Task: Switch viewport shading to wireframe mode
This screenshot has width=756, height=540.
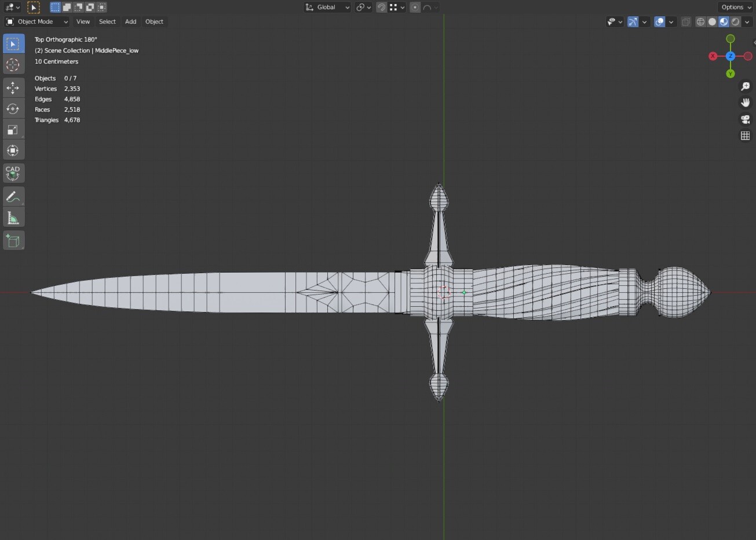Action: (x=700, y=21)
